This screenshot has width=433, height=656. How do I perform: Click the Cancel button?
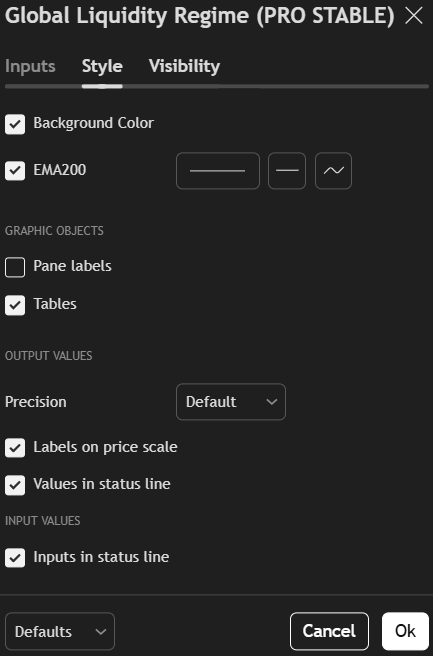tap(329, 631)
